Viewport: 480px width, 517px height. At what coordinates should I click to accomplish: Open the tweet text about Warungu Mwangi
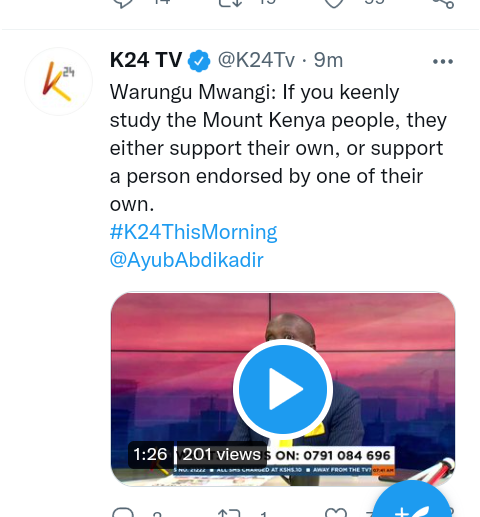click(278, 148)
